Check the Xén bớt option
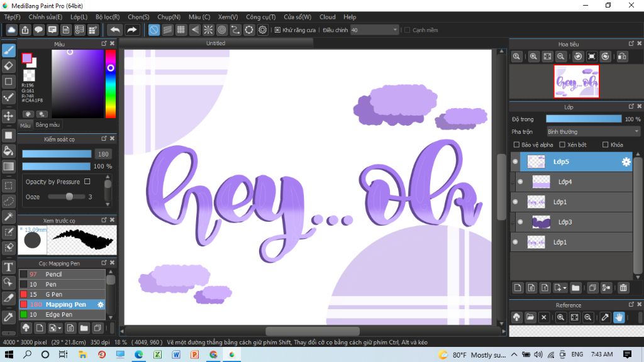 pyautogui.click(x=562, y=145)
